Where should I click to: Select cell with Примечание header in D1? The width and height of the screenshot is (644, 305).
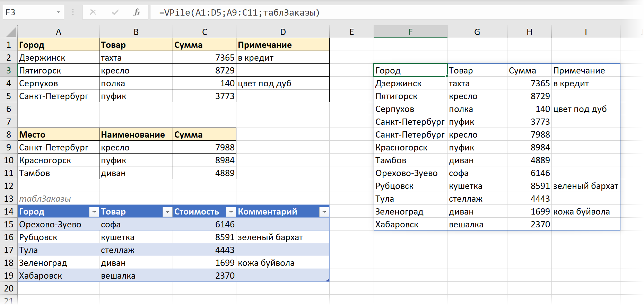click(282, 45)
